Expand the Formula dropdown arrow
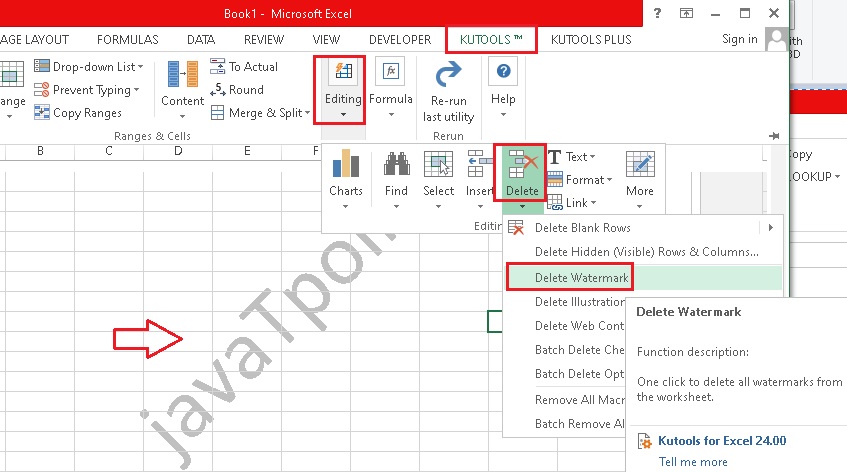This screenshot has height=472, width=847. click(x=391, y=114)
